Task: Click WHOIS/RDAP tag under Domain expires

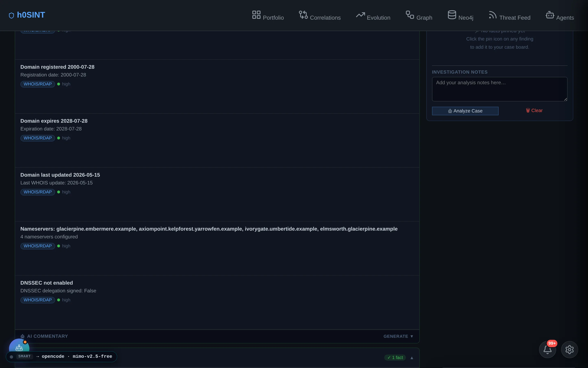Action: click(x=38, y=138)
